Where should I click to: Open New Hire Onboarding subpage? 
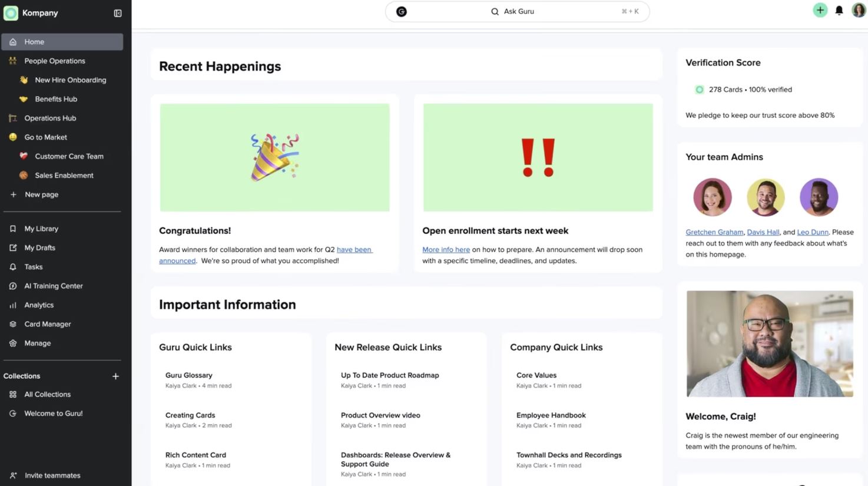pos(70,80)
